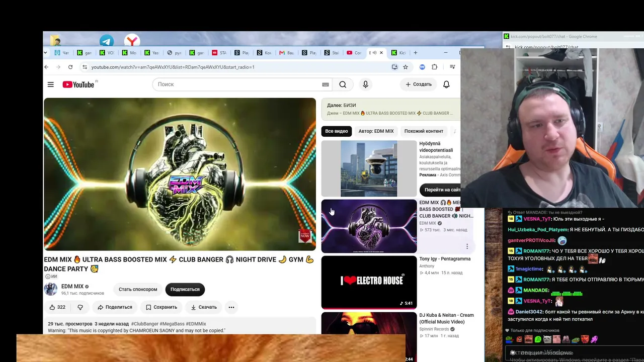The height and width of the screenshot is (362, 644).
Task: Click gantverPROTIVcoJli username in Kick chat
Action: 531,241
